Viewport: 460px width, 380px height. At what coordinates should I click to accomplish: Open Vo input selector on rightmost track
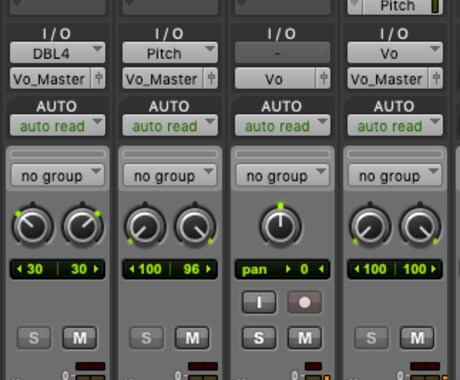click(x=395, y=53)
